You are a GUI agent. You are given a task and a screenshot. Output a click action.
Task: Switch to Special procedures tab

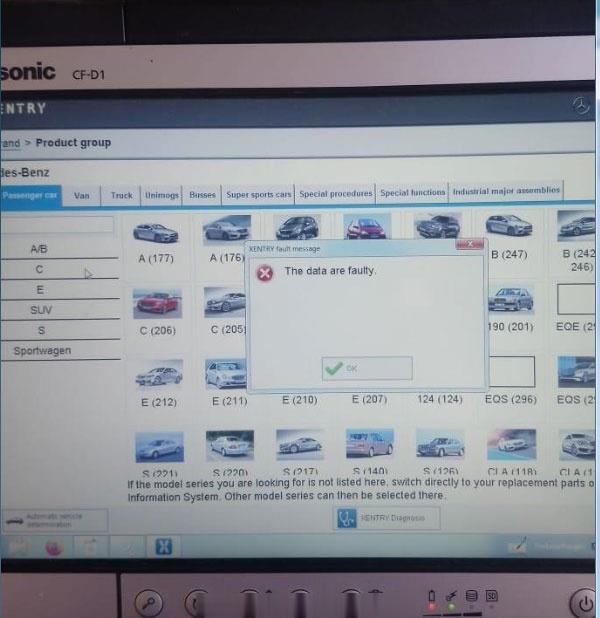(x=335, y=194)
